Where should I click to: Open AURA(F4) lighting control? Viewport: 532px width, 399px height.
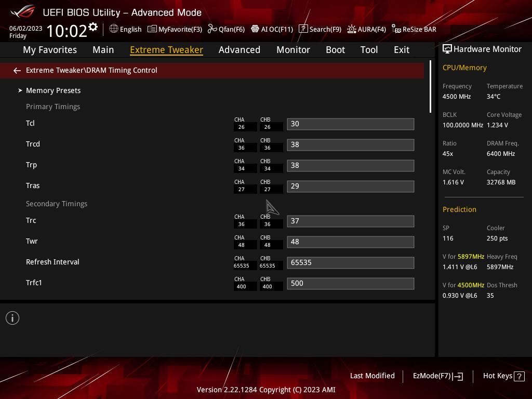point(366,29)
